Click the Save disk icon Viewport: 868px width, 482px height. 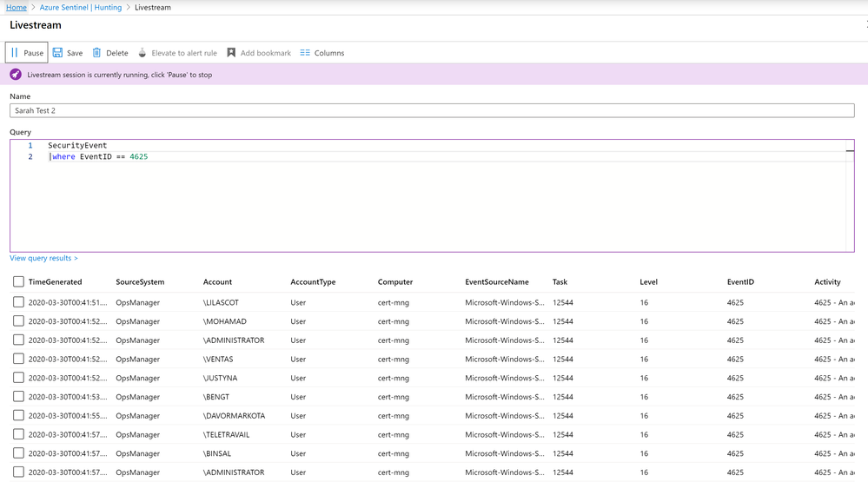57,53
